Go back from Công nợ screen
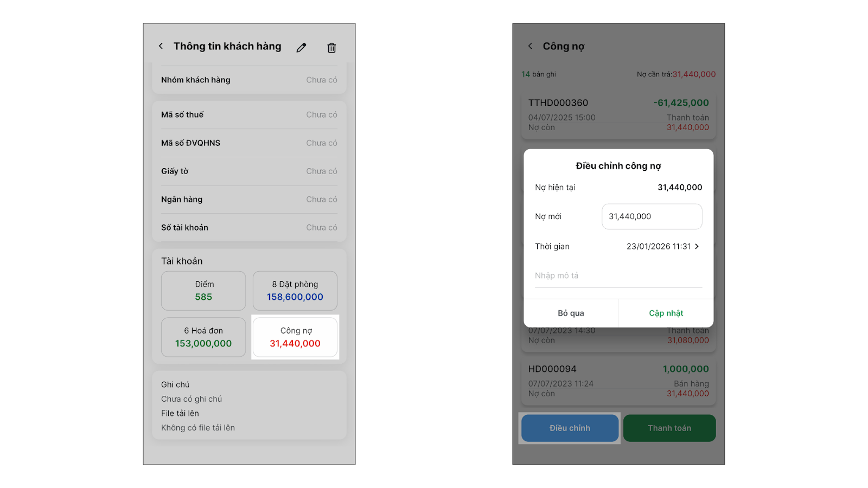Image resolution: width=868 pixels, height=488 pixels. click(530, 46)
